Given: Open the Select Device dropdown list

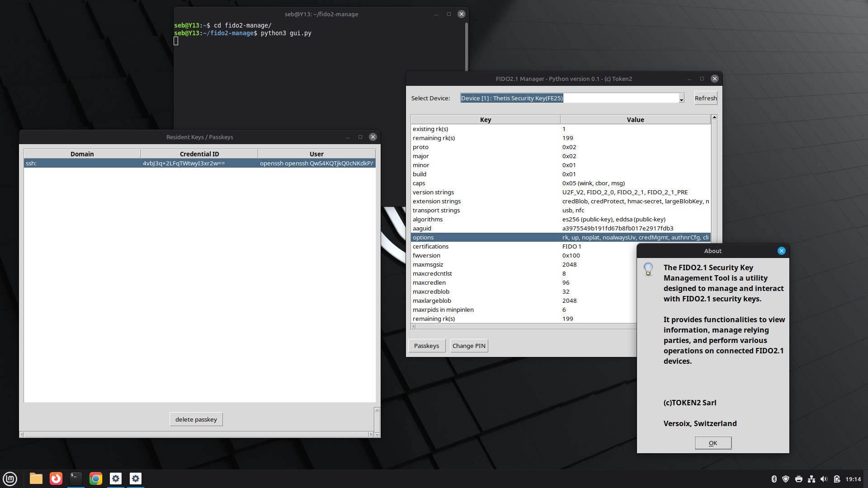Looking at the screenshot, I should pyautogui.click(x=681, y=98).
